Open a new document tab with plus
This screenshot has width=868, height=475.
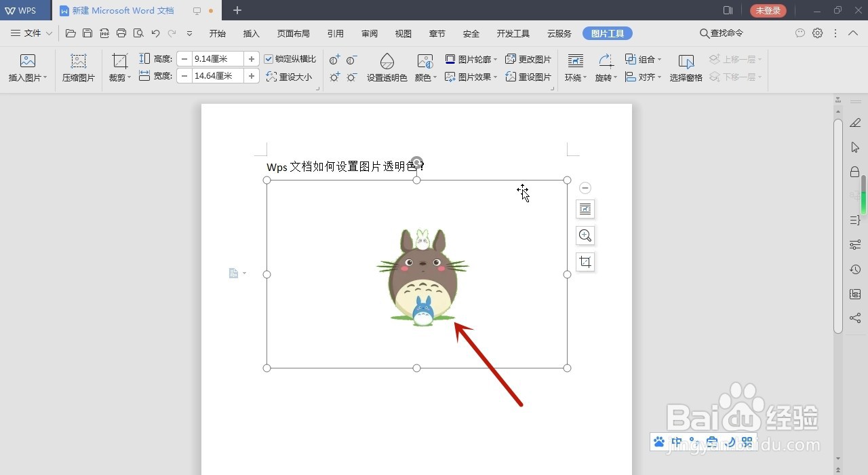point(237,10)
